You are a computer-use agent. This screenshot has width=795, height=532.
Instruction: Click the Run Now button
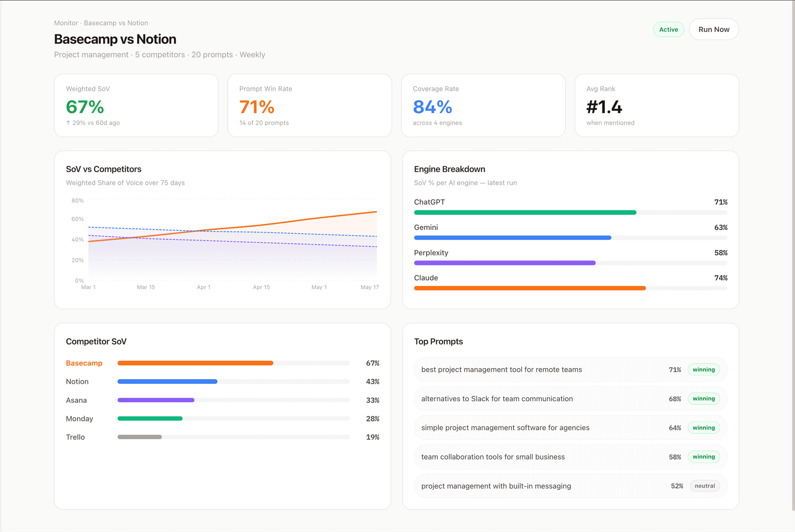[x=713, y=29]
